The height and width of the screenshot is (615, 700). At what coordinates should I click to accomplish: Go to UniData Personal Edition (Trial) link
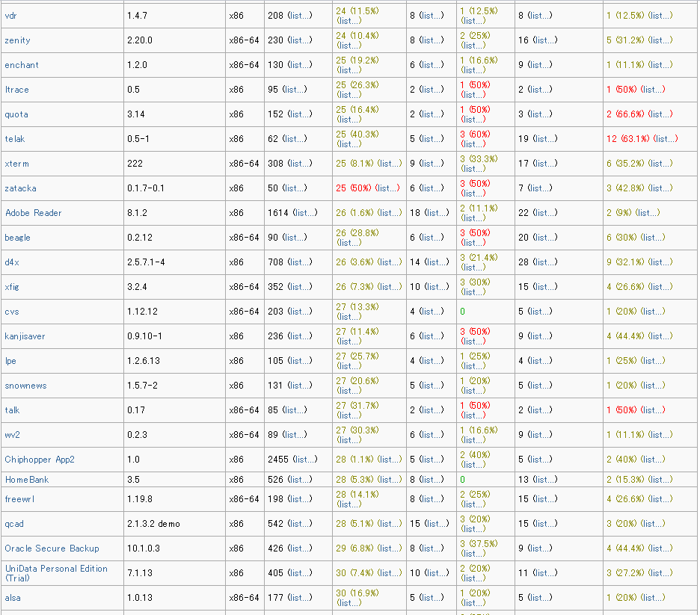click(x=56, y=573)
